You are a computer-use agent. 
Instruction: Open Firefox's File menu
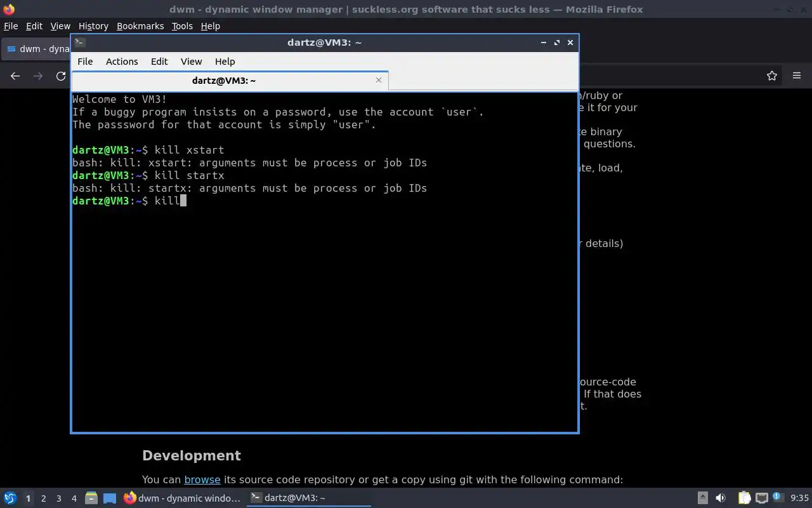click(x=11, y=26)
